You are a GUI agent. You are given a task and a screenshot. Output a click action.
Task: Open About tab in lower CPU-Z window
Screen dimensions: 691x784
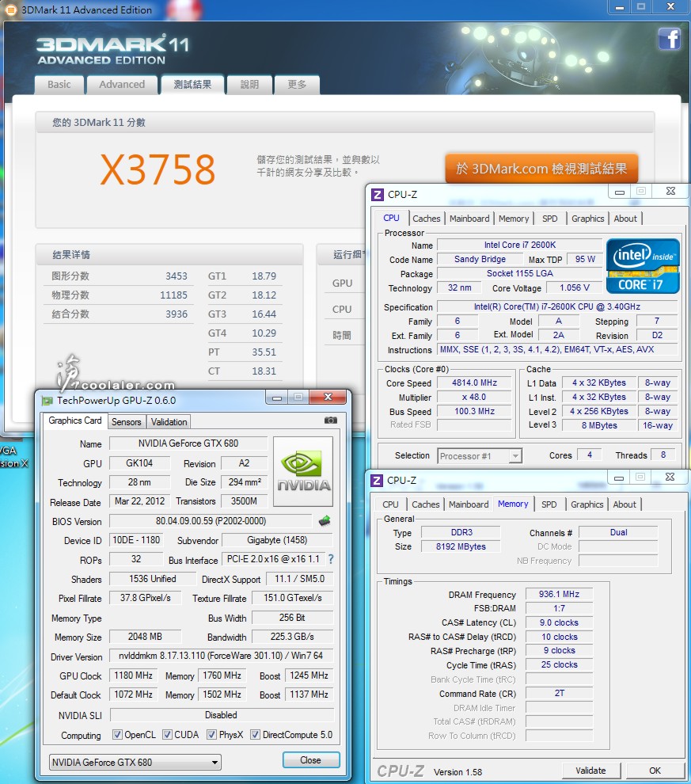click(x=624, y=504)
